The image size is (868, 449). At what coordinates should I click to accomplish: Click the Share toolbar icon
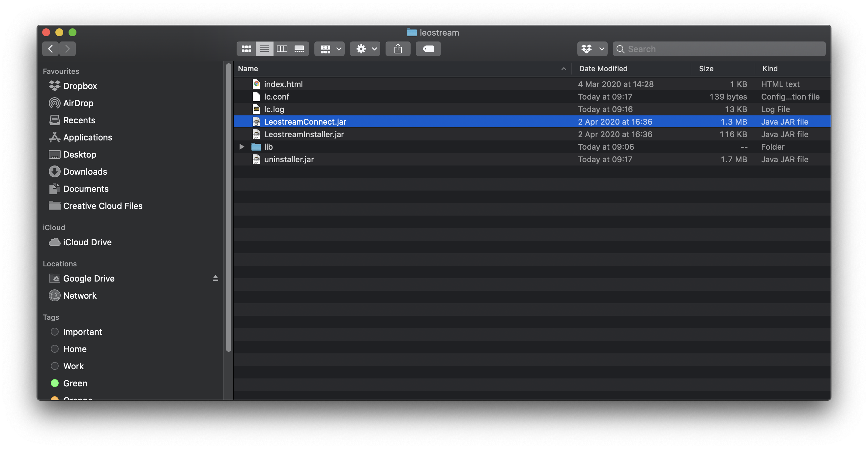pyautogui.click(x=398, y=49)
